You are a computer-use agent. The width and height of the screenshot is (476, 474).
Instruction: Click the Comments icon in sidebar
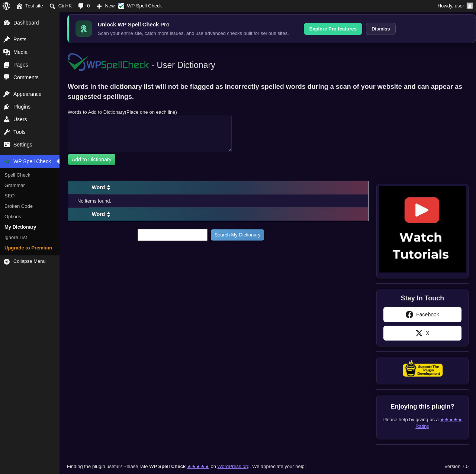pyautogui.click(x=7, y=77)
